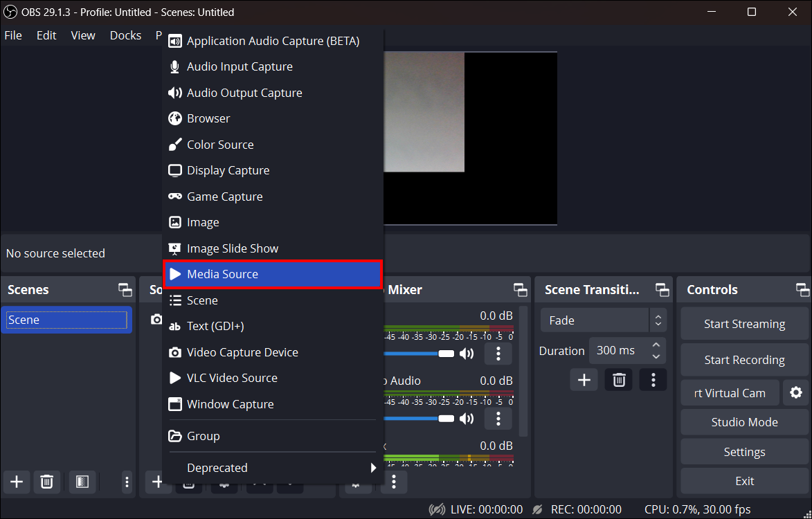Float the Controls dock
This screenshot has height=519, width=812.
(x=802, y=290)
